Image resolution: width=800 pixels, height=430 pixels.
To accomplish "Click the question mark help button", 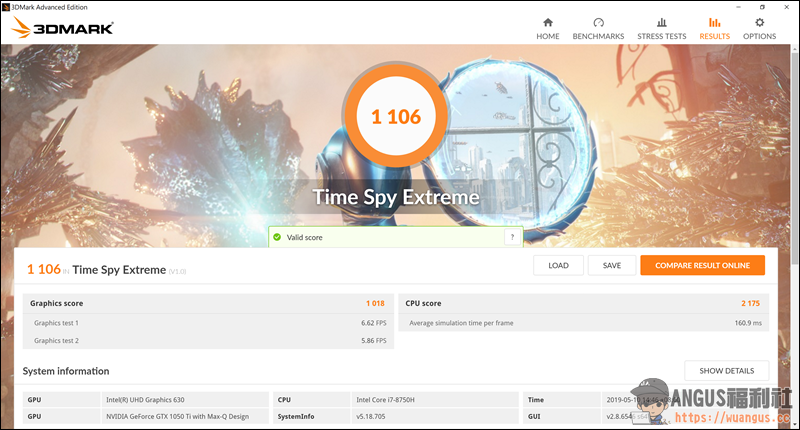I will click(512, 237).
